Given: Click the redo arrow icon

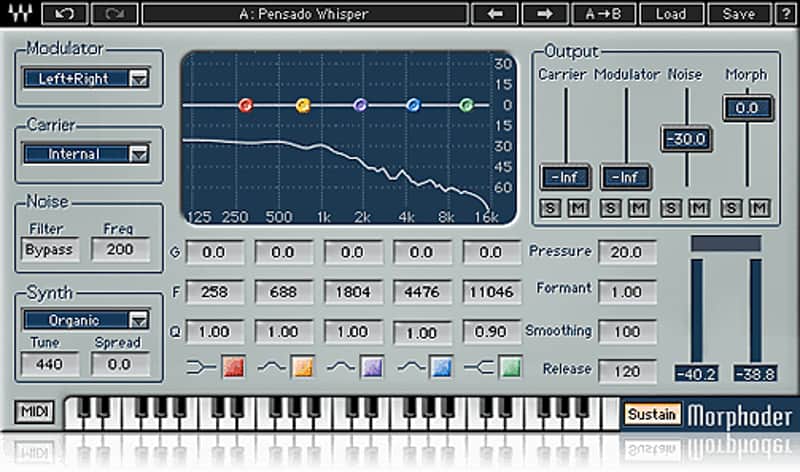Looking at the screenshot, I should coord(114,14).
